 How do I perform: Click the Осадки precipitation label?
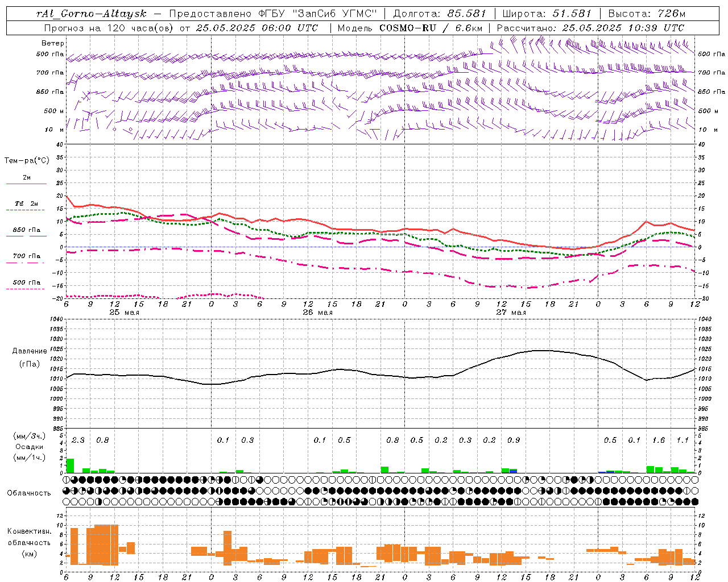(x=30, y=447)
